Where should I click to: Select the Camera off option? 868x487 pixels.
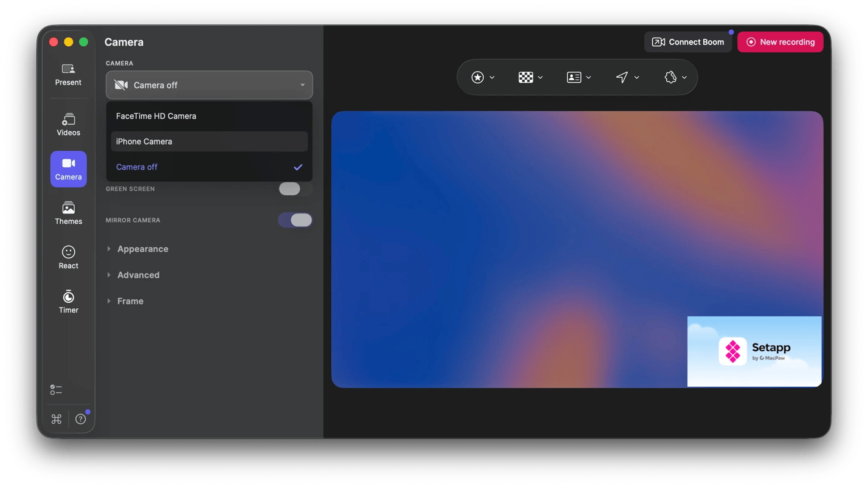209,167
